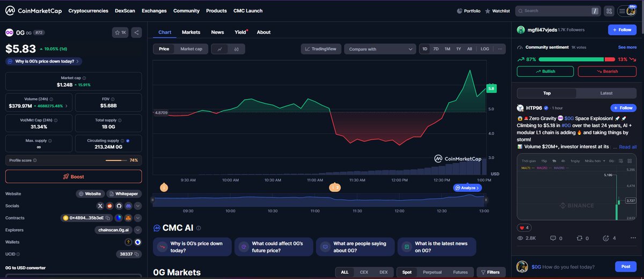644x279 pixels.
Task: Set chart range to All
Action: tap(470, 49)
